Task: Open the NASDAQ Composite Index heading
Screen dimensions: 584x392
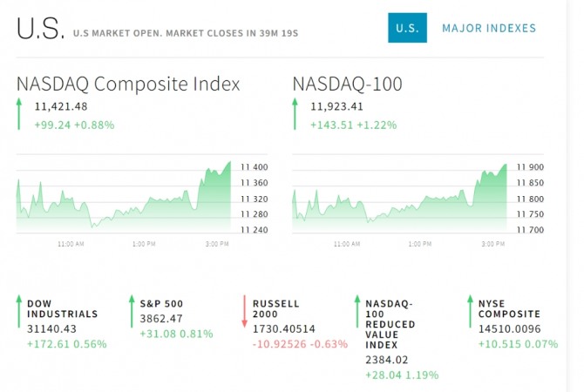Action: click(128, 84)
